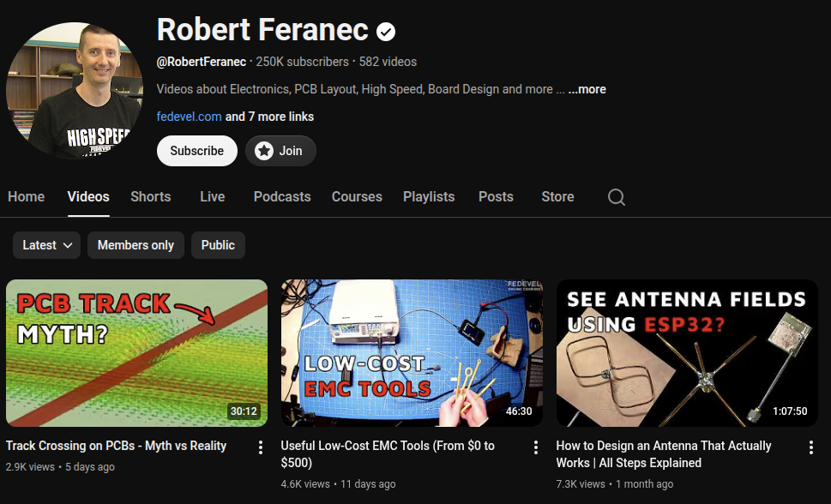Click the 30:12 duration badge
Screen dimensions: 831x504
click(x=244, y=411)
